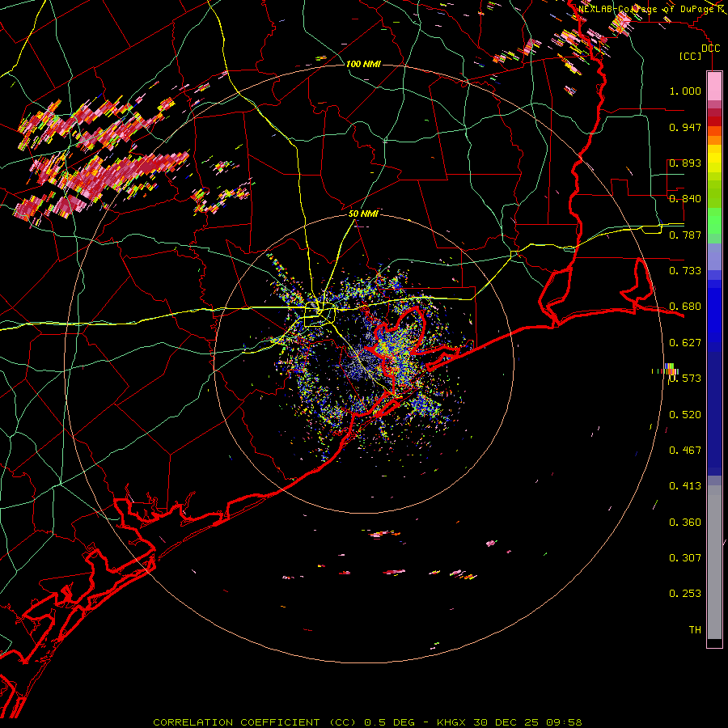Screen dimensions: 728x728
Task: Select the 0.947 scale value
Action: tap(685, 127)
